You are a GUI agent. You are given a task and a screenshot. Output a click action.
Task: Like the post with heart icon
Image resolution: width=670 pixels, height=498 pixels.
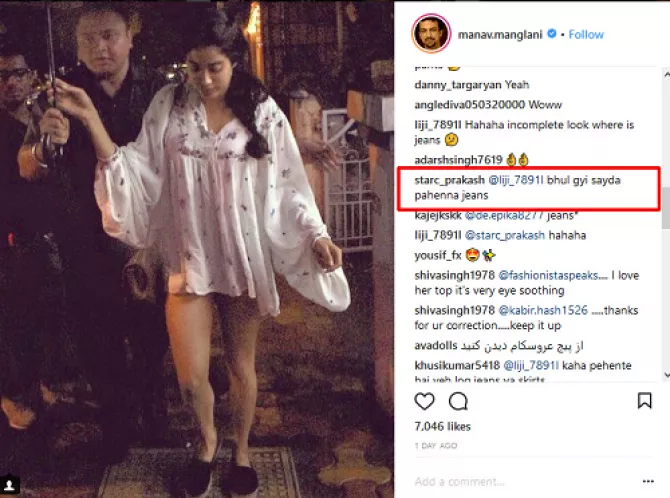tap(424, 401)
